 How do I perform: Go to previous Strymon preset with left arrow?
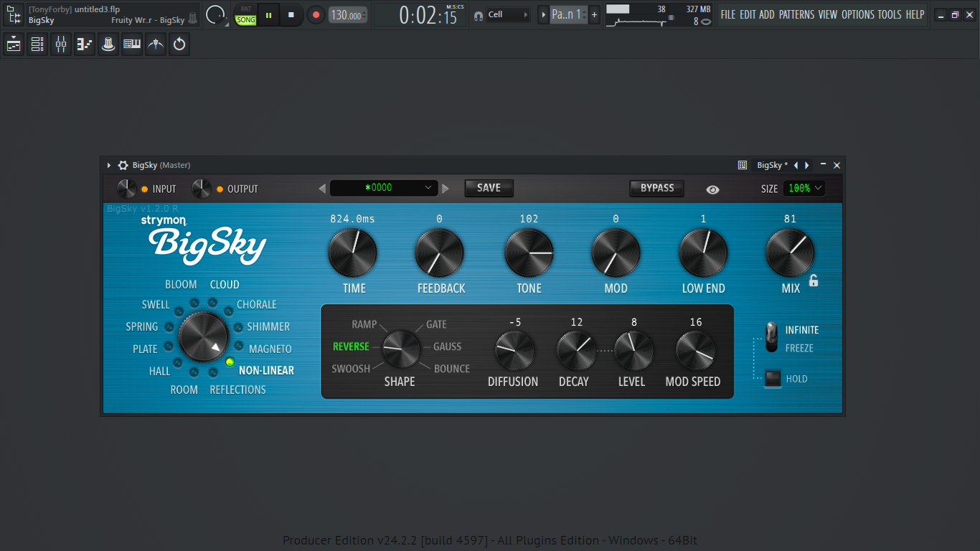pos(322,189)
